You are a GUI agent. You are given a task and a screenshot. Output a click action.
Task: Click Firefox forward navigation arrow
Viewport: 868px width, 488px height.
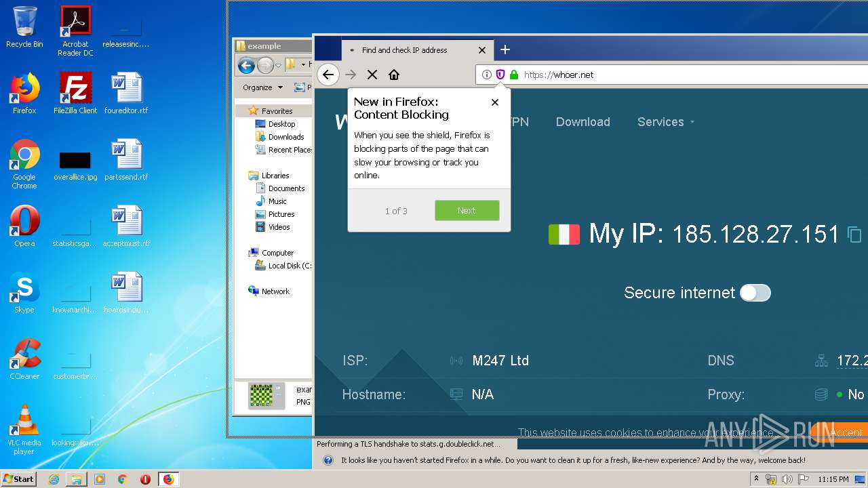coord(351,75)
